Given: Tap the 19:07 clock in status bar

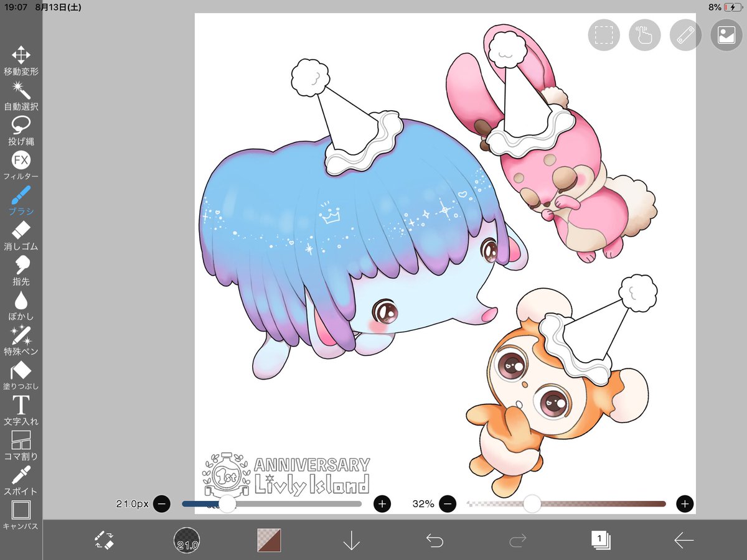Looking at the screenshot, I should (16, 7).
